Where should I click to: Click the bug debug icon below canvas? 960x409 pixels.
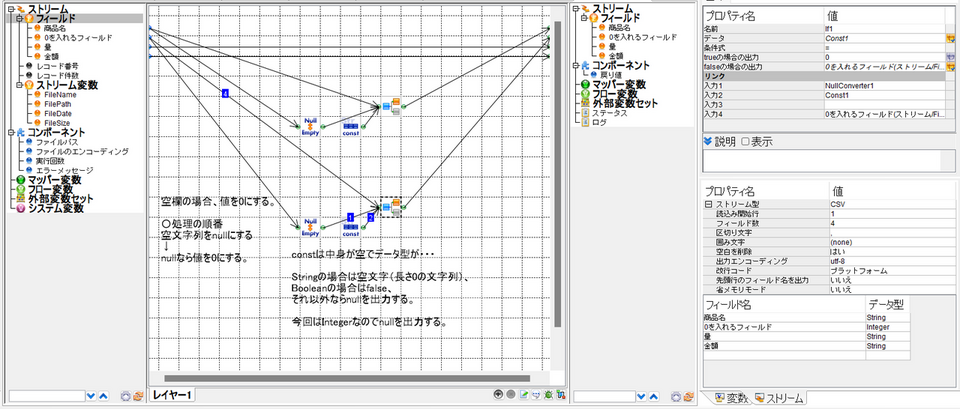[x=546, y=395]
